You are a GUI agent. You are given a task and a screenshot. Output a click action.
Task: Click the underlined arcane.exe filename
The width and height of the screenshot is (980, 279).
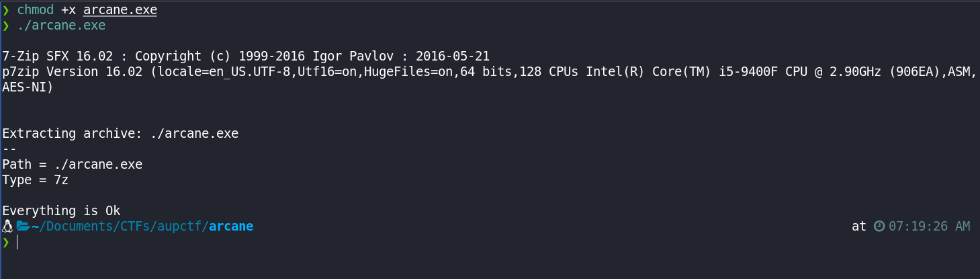point(120,11)
